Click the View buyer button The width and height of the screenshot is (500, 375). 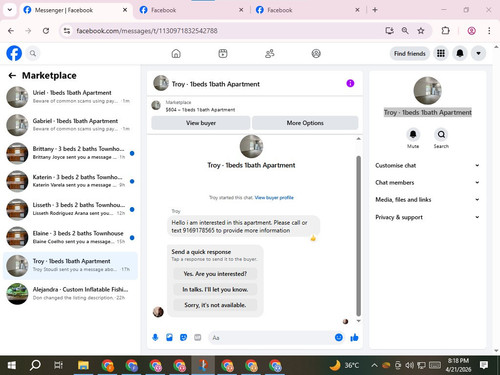coord(201,123)
